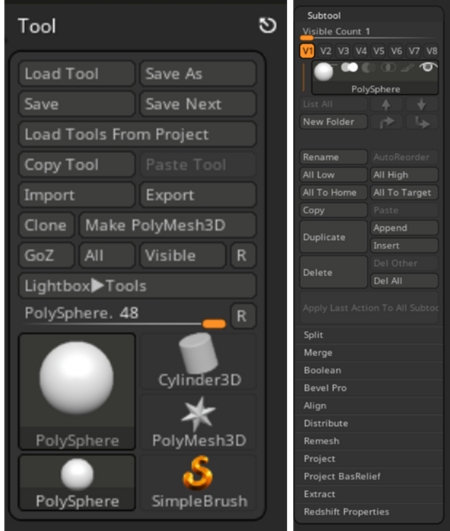Select the Cylinder3D tool icon
Screen dimensions: 450x531
click(198, 360)
